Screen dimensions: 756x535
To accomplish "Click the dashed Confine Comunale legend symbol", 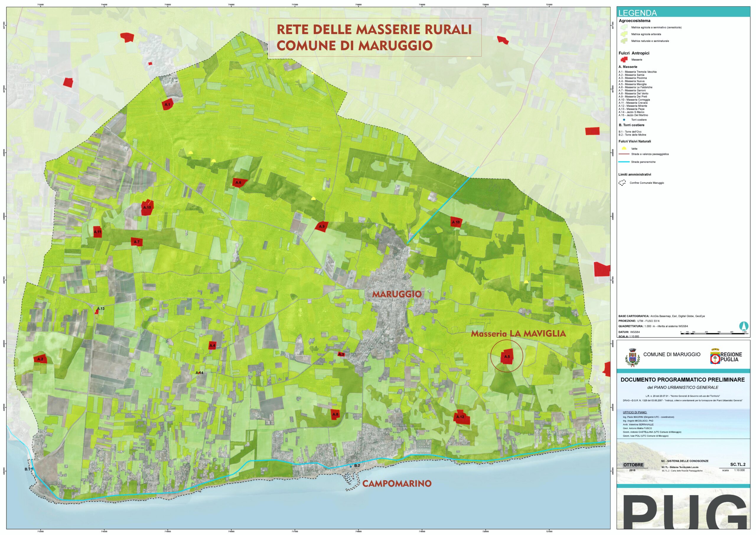I will (622, 183).
